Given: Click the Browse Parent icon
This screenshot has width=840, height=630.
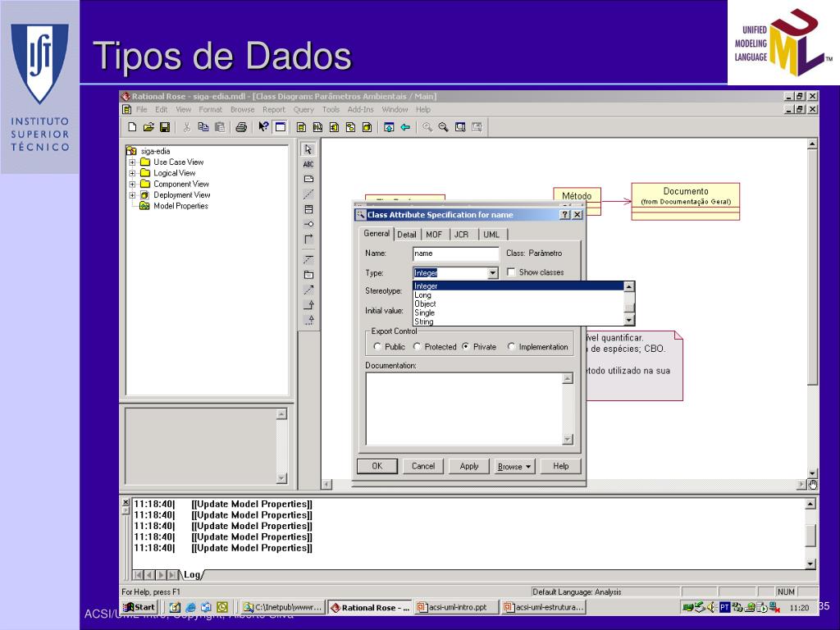Looking at the screenshot, I should [389, 127].
